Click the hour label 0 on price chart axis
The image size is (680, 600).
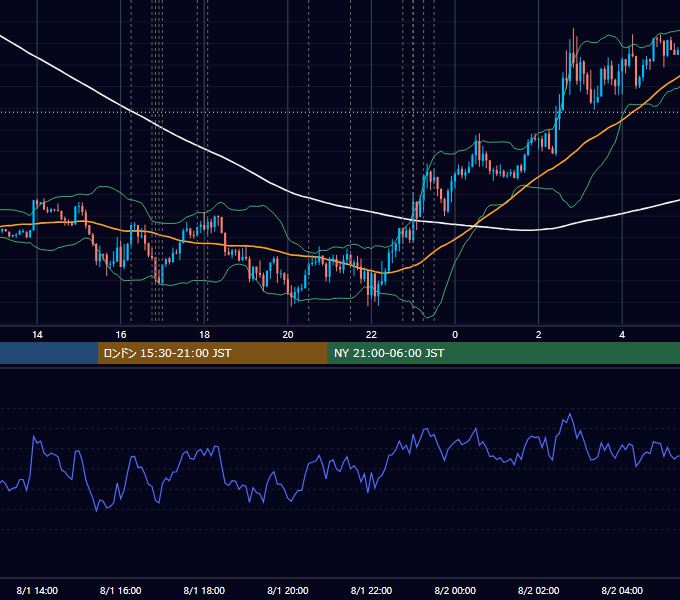pos(455,335)
